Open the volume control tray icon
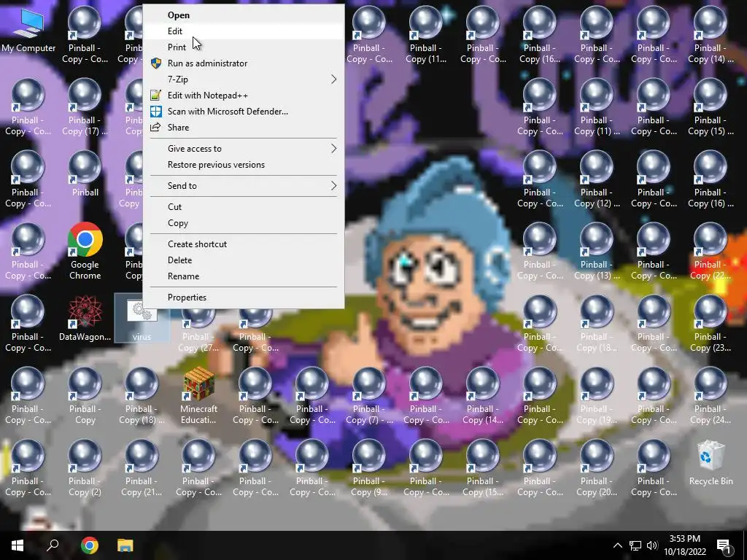Image resolution: width=747 pixels, height=560 pixels. [x=652, y=545]
